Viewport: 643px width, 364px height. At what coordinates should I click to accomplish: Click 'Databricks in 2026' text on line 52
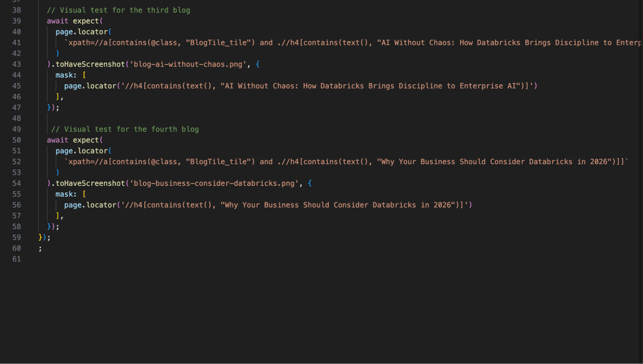[x=568, y=162]
